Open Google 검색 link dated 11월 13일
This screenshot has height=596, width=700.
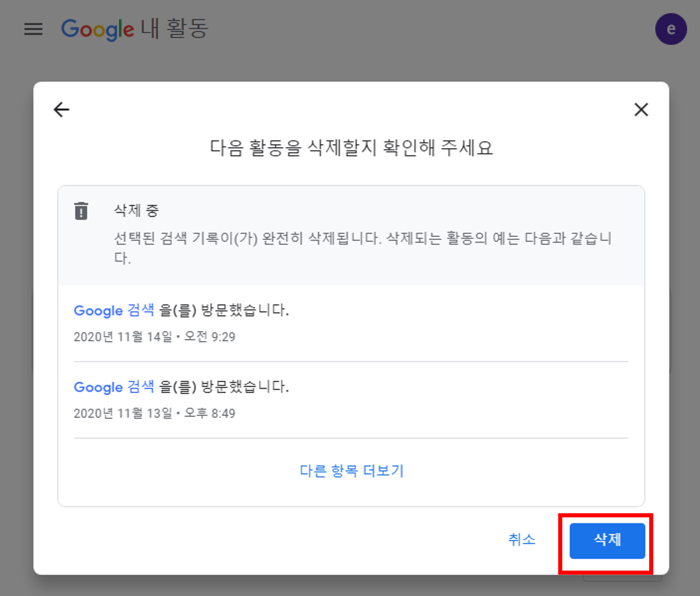click(x=114, y=387)
